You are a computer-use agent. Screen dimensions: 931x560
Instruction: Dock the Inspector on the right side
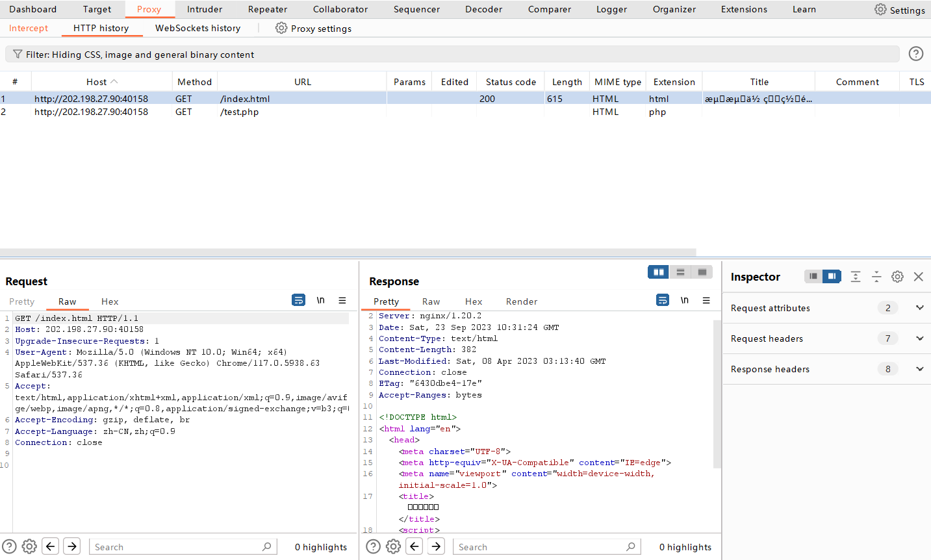832,277
